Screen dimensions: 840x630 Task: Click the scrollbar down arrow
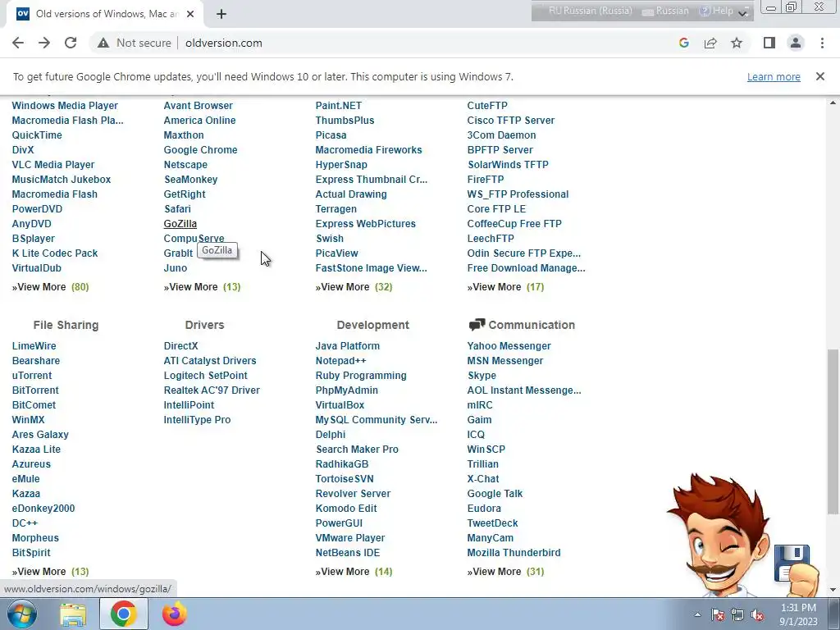coord(833,590)
